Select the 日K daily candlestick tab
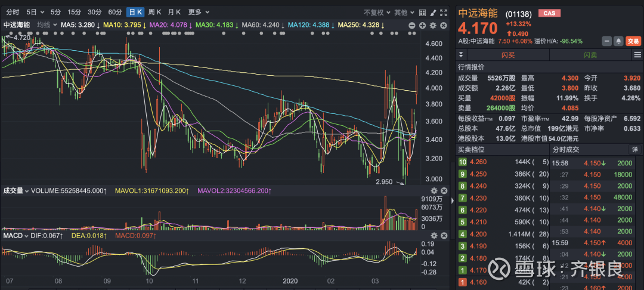 click(136, 13)
